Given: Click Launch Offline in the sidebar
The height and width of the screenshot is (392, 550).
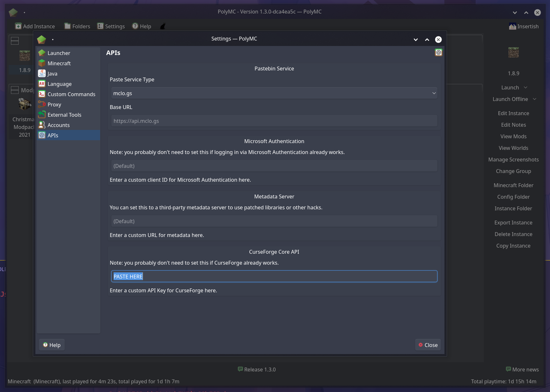Looking at the screenshot, I should coord(510,99).
